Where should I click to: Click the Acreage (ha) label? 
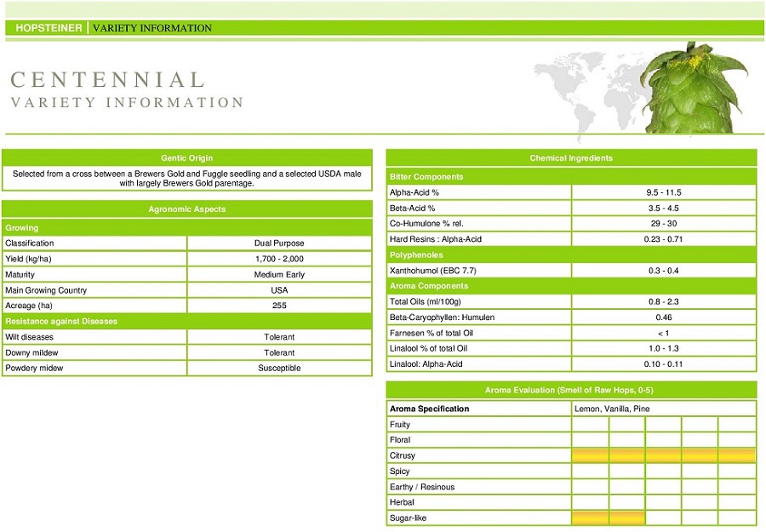[28, 306]
